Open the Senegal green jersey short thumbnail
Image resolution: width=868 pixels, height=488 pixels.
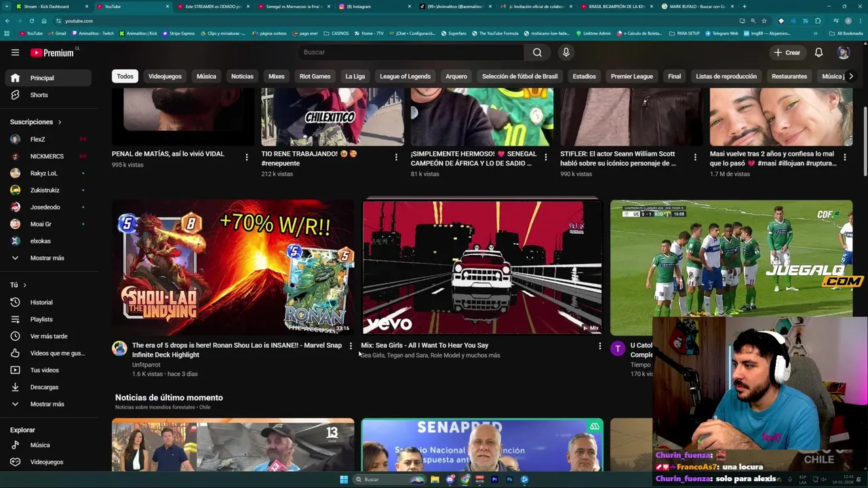pyautogui.click(x=481, y=117)
